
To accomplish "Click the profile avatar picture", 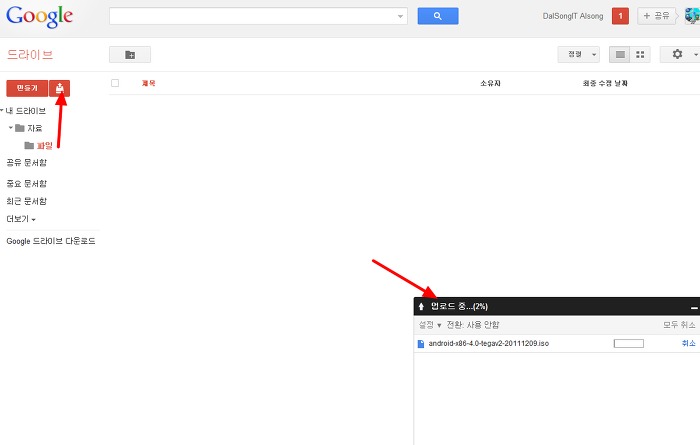I will pos(690,16).
